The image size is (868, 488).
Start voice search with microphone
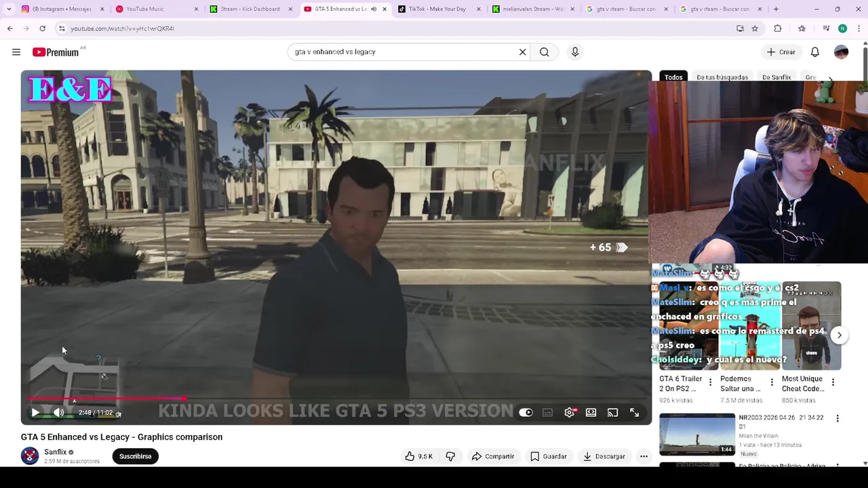click(x=575, y=52)
